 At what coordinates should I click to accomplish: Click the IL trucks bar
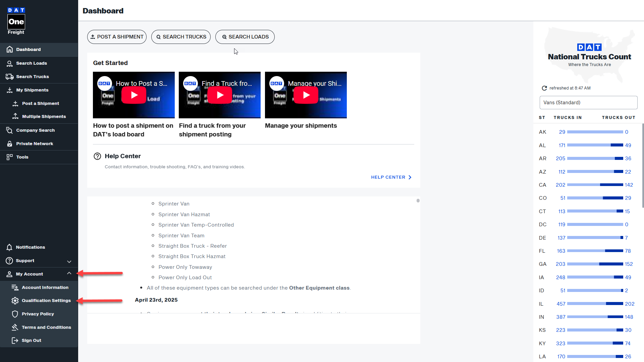pyautogui.click(x=595, y=304)
